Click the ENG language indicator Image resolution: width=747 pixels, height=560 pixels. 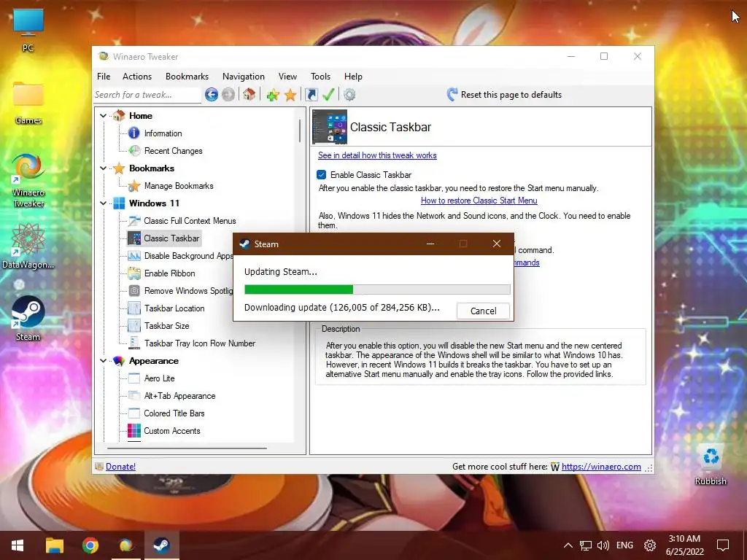click(x=624, y=545)
